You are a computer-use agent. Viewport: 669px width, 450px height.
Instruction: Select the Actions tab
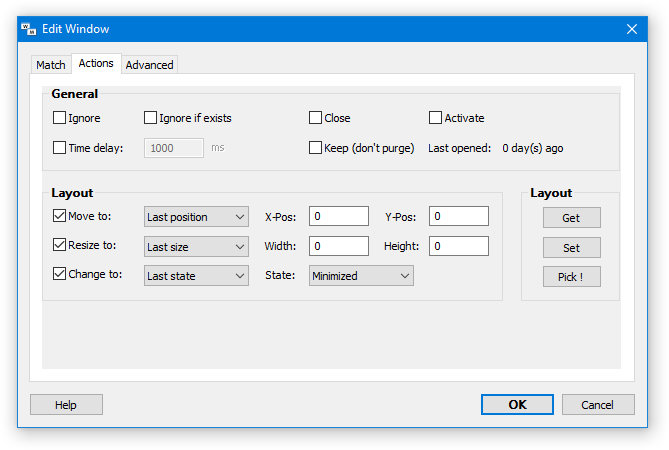tap(96, 63)
